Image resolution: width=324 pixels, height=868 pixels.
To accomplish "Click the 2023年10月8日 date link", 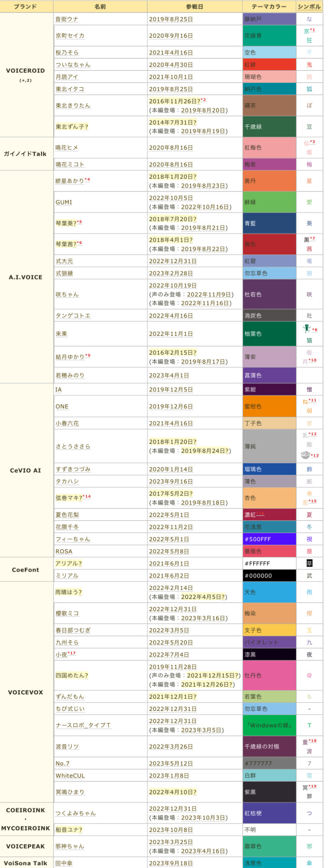I will (x=171, y=830).
